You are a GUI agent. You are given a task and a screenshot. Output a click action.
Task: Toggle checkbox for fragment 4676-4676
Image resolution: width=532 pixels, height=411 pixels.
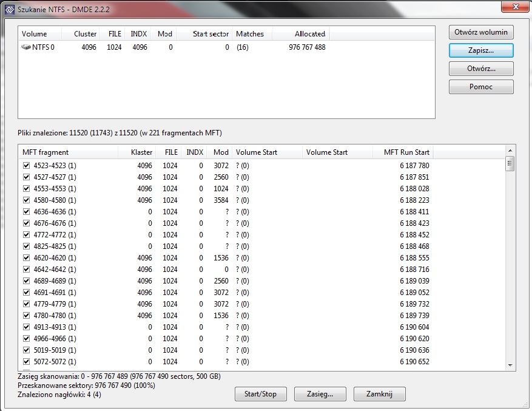point(26,223)
